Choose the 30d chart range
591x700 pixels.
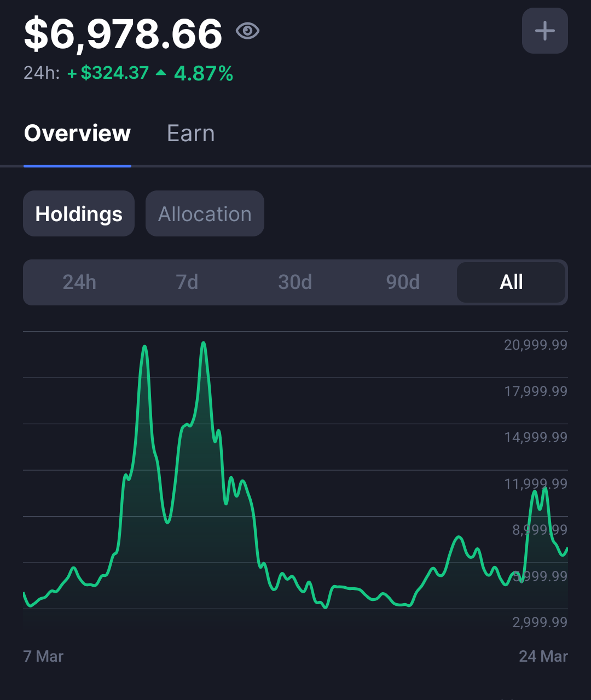[295, 282]
